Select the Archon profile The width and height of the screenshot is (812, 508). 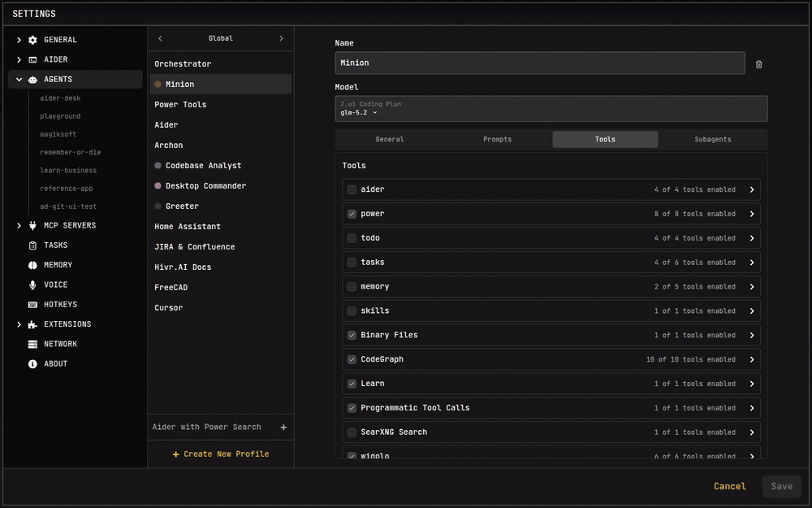[221, 145]
